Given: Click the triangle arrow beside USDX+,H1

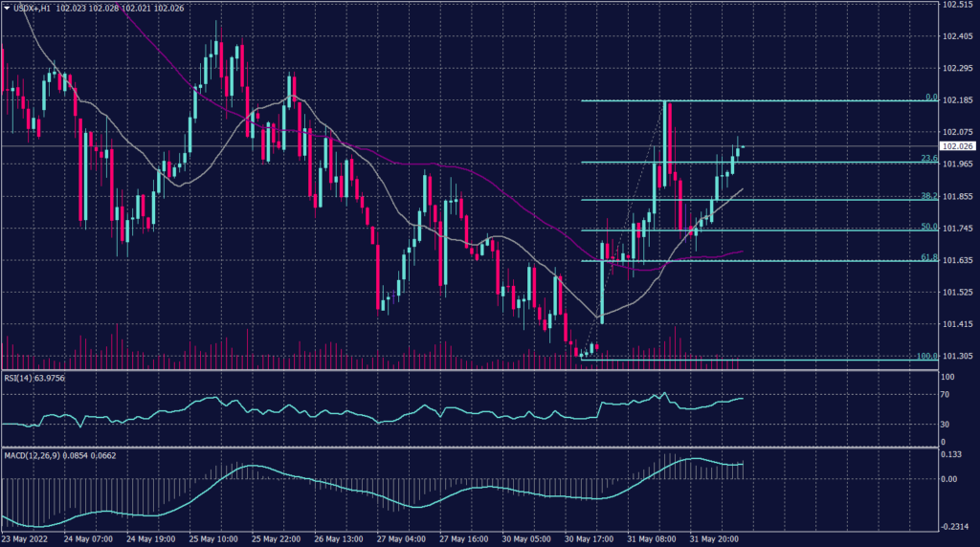Looking at the screenshot, I should (6, 6).
